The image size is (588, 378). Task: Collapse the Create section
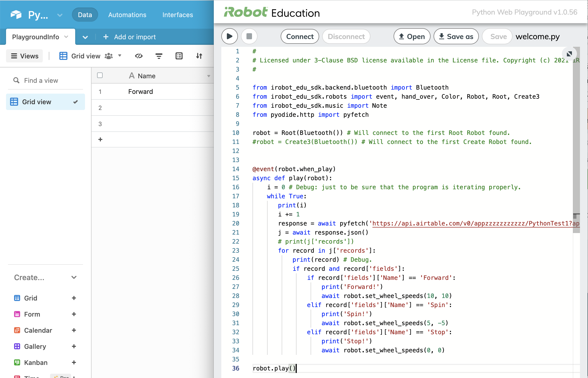pyautogui.click(x=74, y=277)
